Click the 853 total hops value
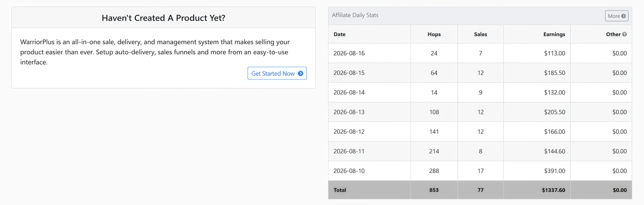 click(434, 190)
